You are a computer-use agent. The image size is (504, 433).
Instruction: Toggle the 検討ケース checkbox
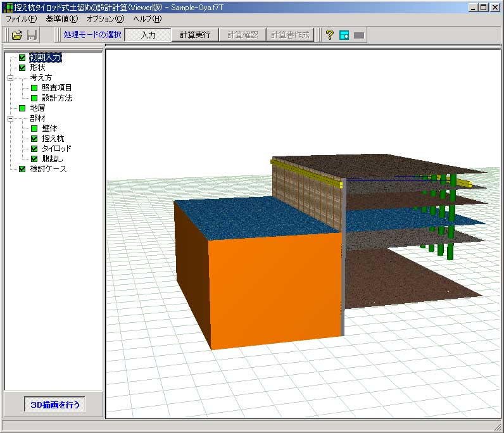22,169
